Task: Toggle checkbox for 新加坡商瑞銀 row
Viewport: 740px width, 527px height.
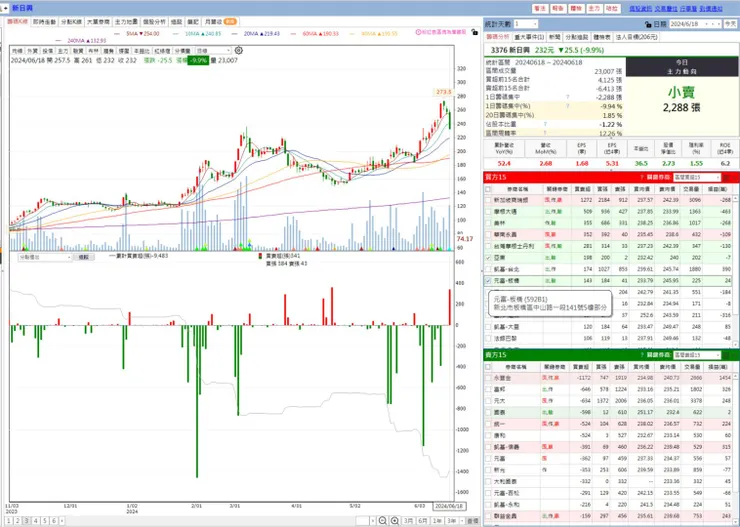Action: (488, 200)
